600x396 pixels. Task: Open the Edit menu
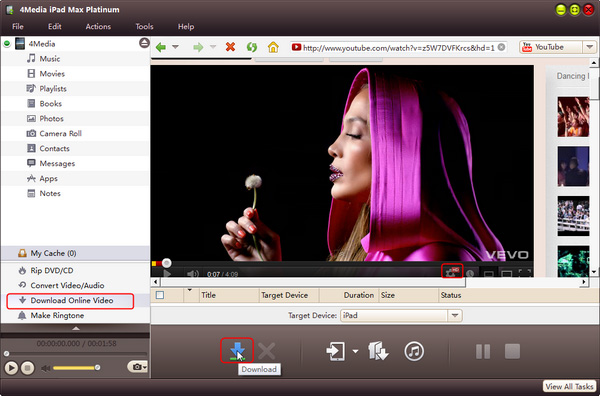tap(55, 26)
